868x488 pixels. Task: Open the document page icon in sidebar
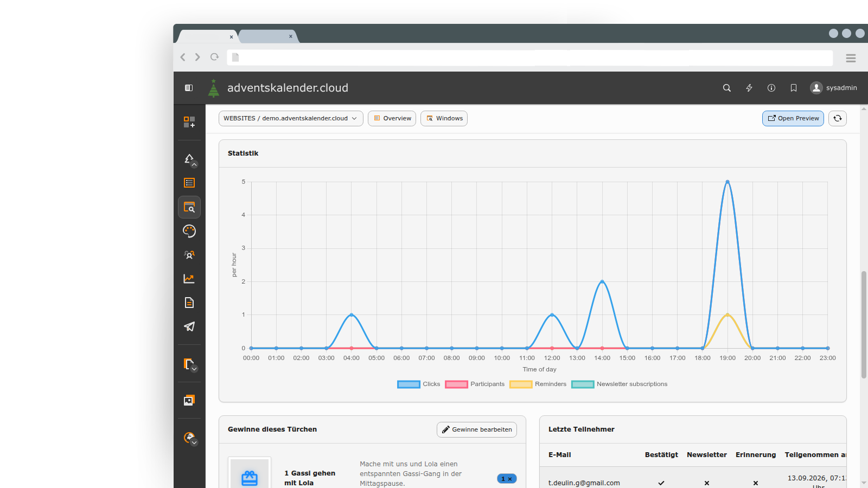[x=189, y=303]
